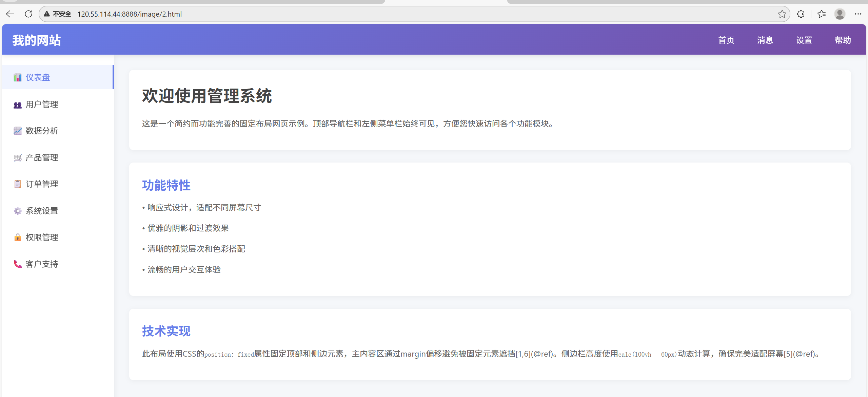
Task: Open 首页 in top navigation
Action: click(726, 40)
